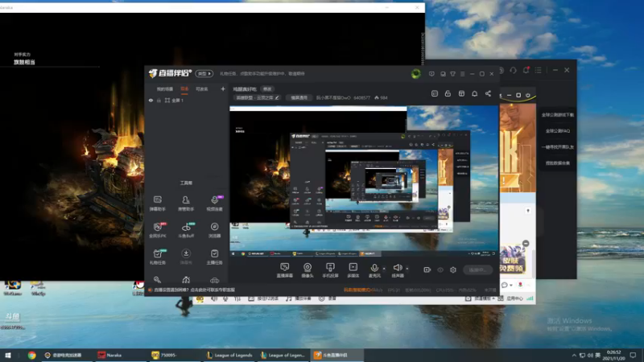Viewport: 644px width, 362px height.
Task: Open the 房管助手 room manager tool
Action: 186,204
